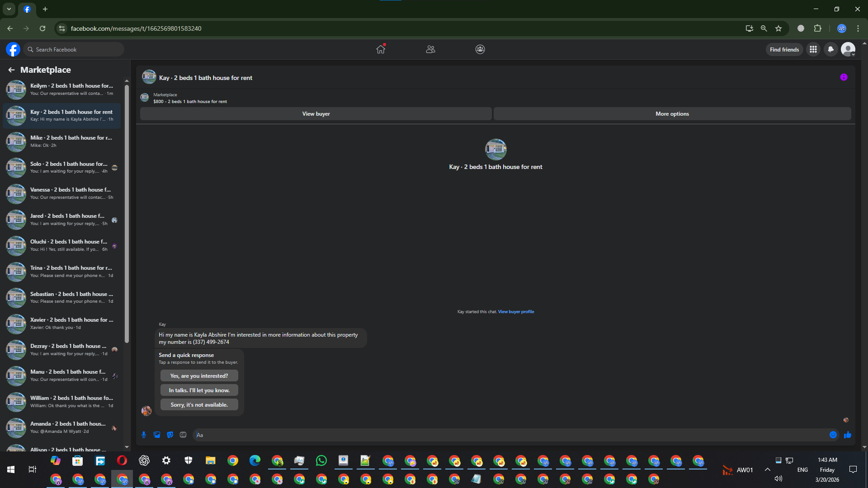Open the Facebook apps grid menu
This screenshot has width=868, height=488.
(813, 49)
